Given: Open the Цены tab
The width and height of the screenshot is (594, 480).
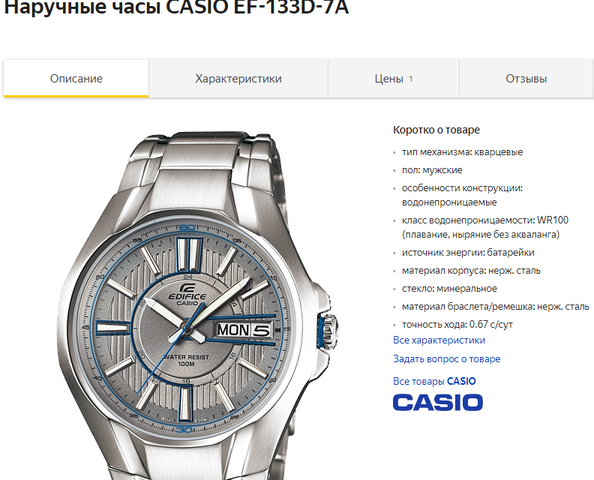Looking at the screenshot, I should click(x=394, y=78).
